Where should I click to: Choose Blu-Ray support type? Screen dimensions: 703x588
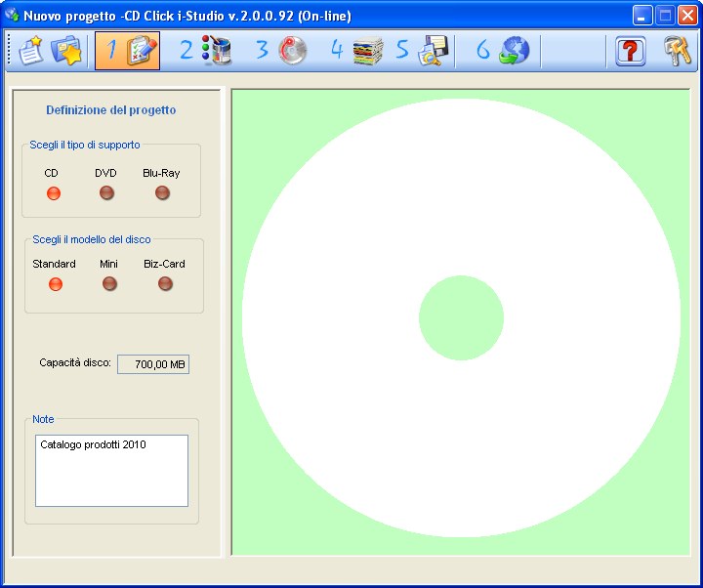coord(162,193)
